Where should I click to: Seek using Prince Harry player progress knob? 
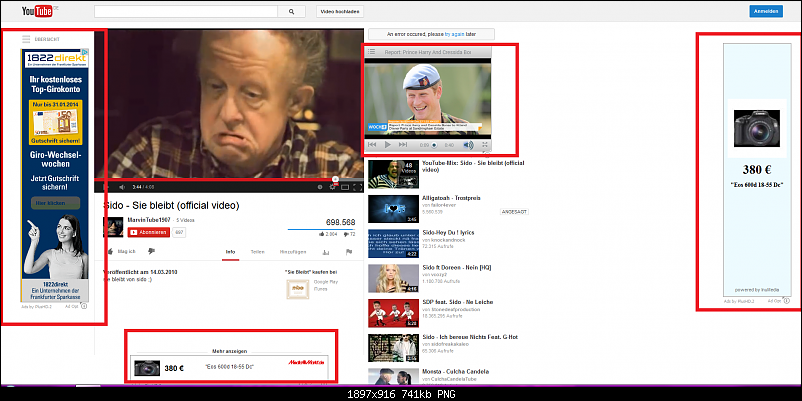click(434, 145)
